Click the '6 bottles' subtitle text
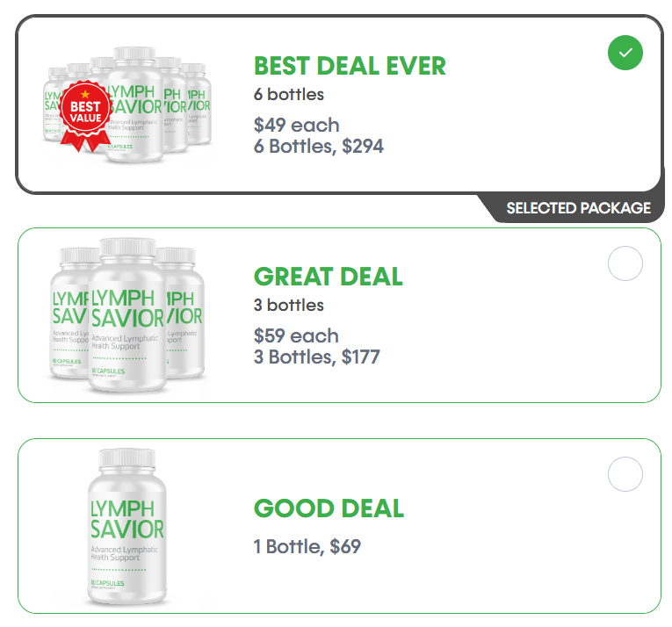Screen dimensions: 672x627 click(x=289, y=94)
